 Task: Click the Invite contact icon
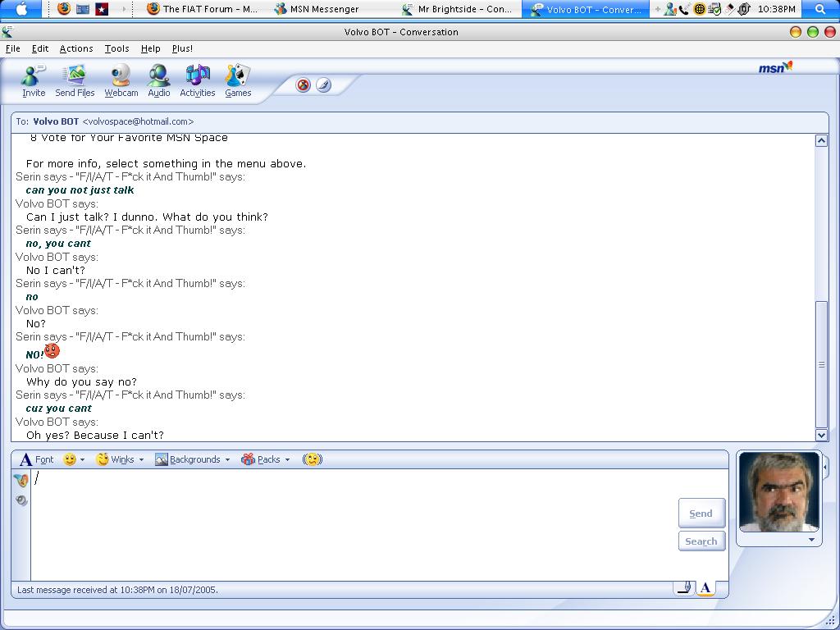click(33, 75)
